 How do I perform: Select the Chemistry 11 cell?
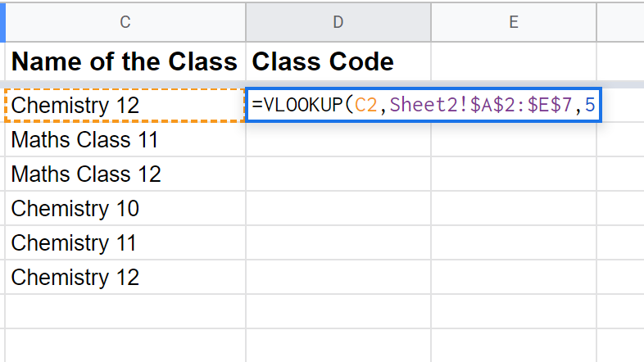[125, 243]
